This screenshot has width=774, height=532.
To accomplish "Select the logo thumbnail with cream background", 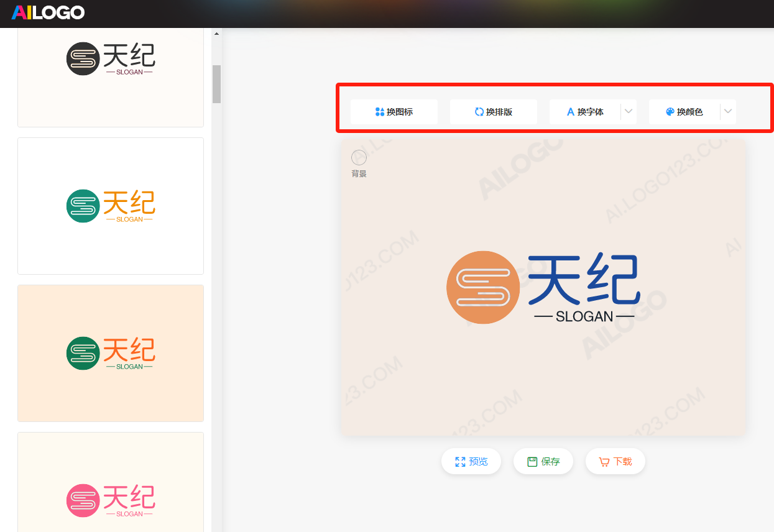I will (110, 353).
